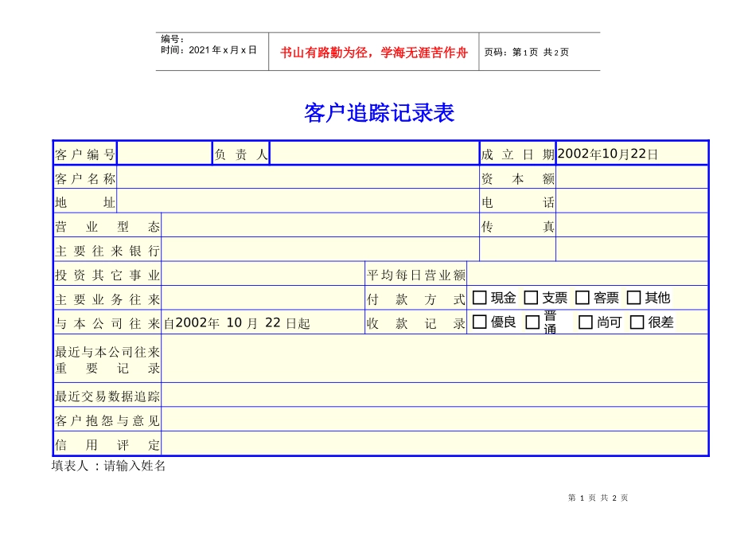This screenshot has height=535, width=756.
Task: Click the 电话 input field
Action: pyautogui.click(x=632, y=201)
